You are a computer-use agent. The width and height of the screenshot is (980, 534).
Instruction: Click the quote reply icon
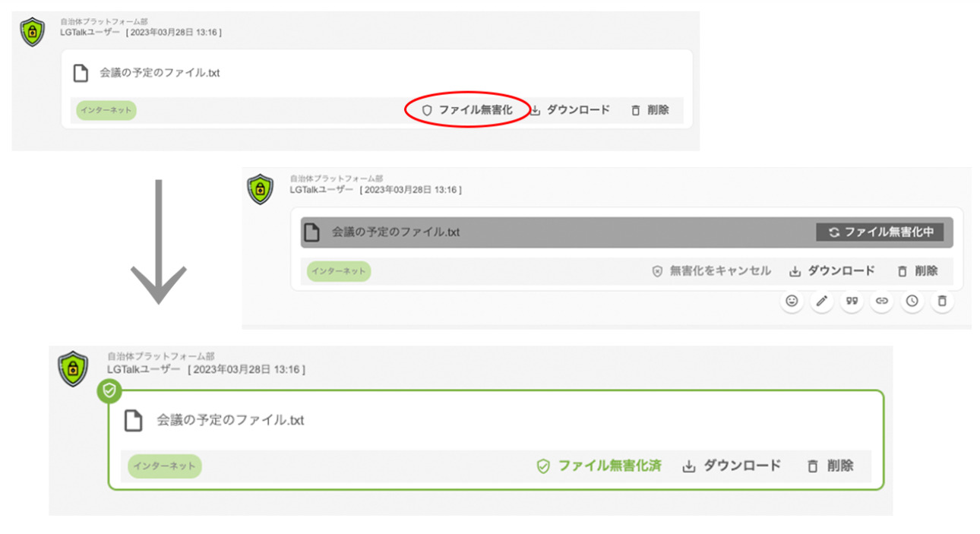tap(852, 302)
